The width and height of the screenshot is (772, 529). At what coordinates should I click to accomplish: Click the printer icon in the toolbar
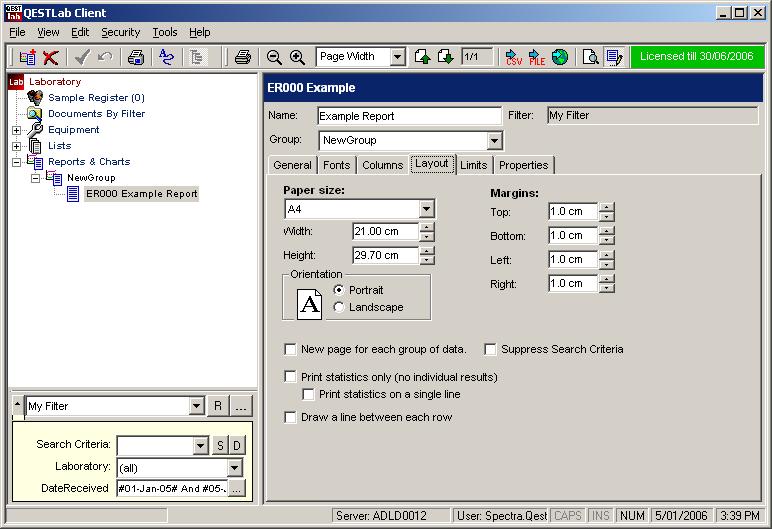tap(242, 58)
